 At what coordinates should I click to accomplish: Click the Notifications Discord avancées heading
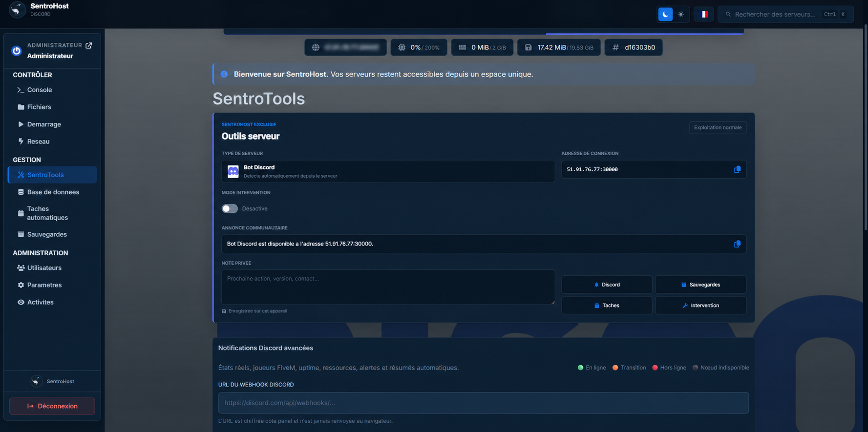tap(266, 348)
